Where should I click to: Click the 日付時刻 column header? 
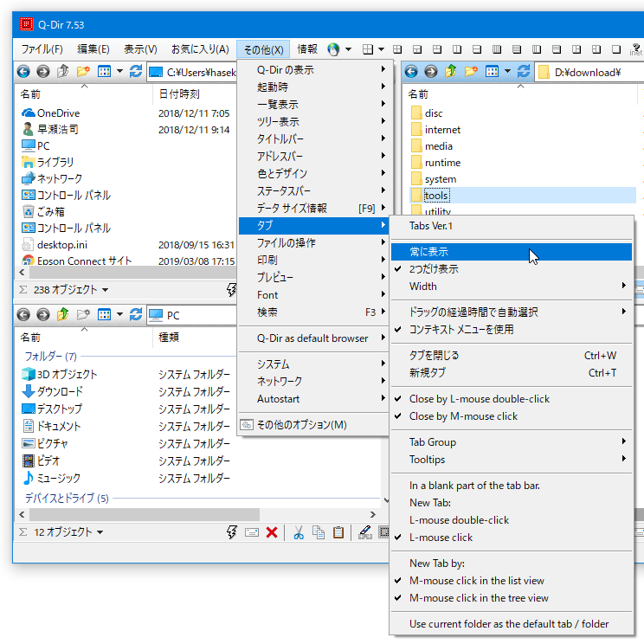194,94
